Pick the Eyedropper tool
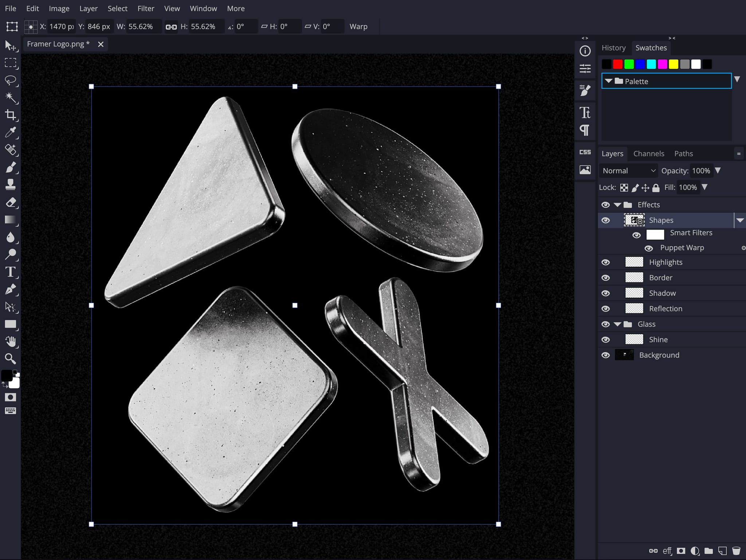This screenshot has height=560, width=746. pos(11,132)
